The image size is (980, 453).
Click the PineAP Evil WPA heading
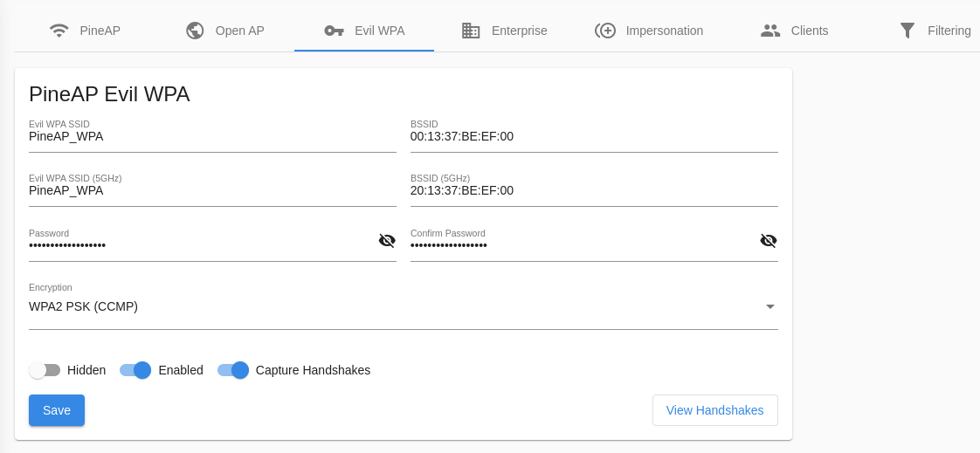click(109, 94)
